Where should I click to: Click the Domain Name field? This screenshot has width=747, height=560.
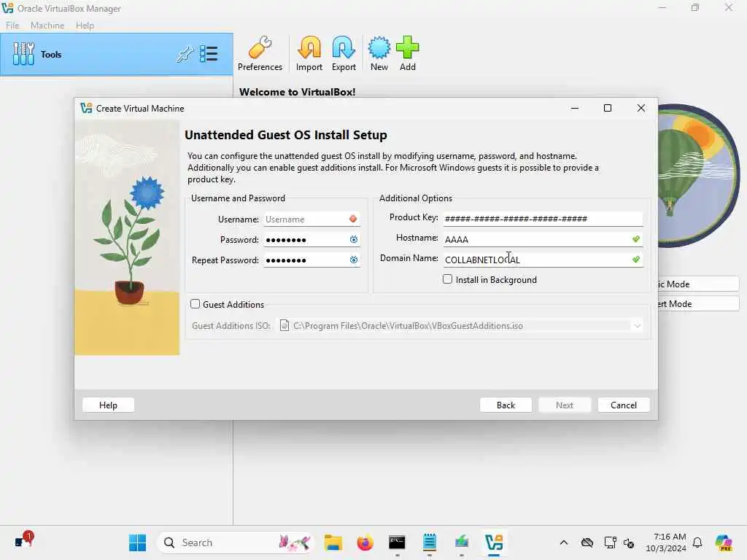coord(543,260)
